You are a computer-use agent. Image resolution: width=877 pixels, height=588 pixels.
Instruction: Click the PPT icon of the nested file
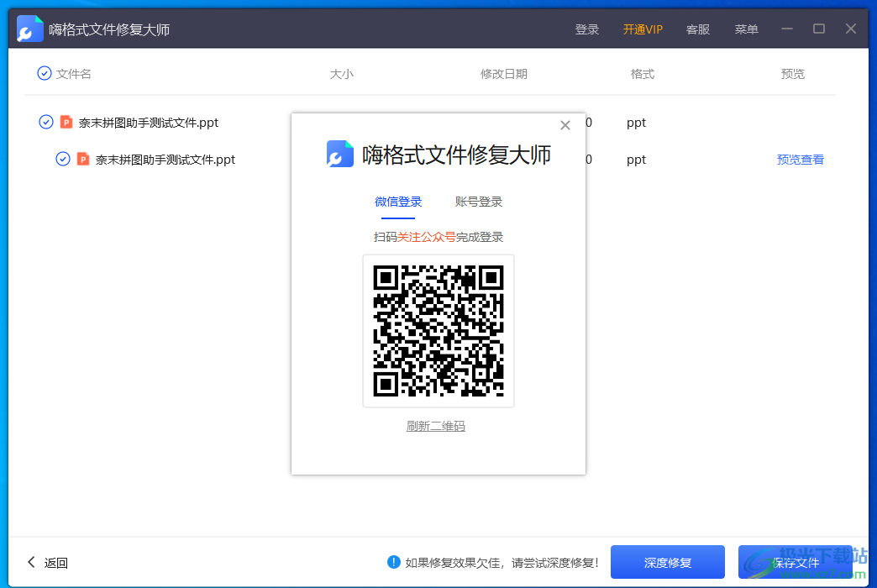pyautogui.click(x=83, y=159)
